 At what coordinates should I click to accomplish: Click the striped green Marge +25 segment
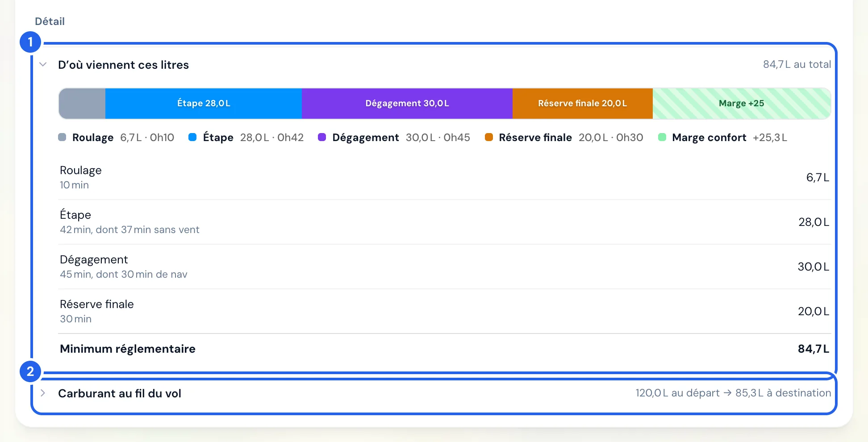pos(742,104)
